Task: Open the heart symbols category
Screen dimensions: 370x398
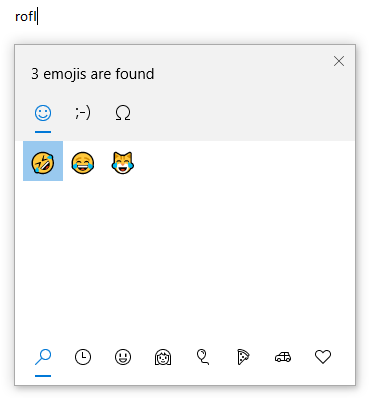Action: point(323,357)
